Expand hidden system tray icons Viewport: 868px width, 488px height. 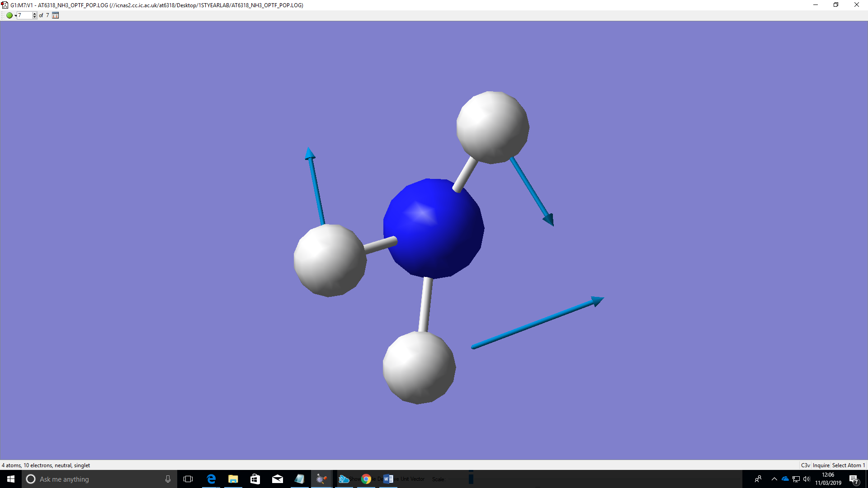tap(774, 479)
